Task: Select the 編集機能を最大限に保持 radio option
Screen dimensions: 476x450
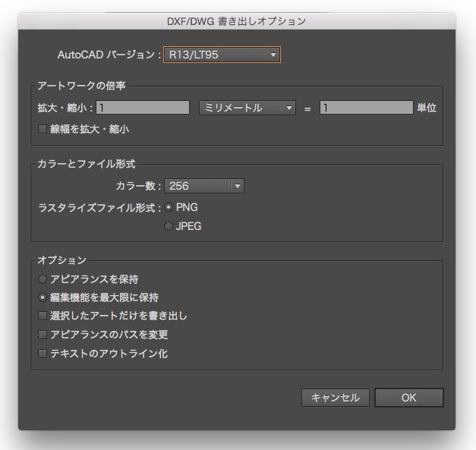Action: pyautogui.click(x=43, y=297)
